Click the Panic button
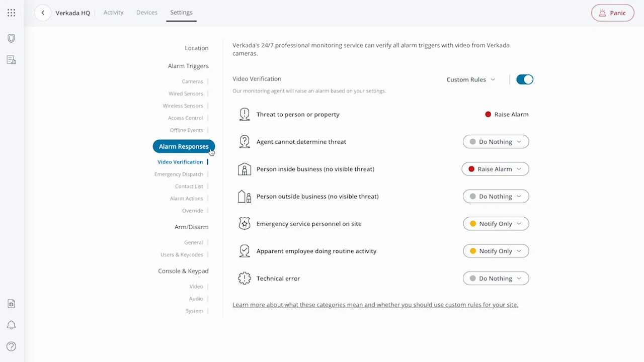This screenshot has width=644, height=362. coord(612,13)
